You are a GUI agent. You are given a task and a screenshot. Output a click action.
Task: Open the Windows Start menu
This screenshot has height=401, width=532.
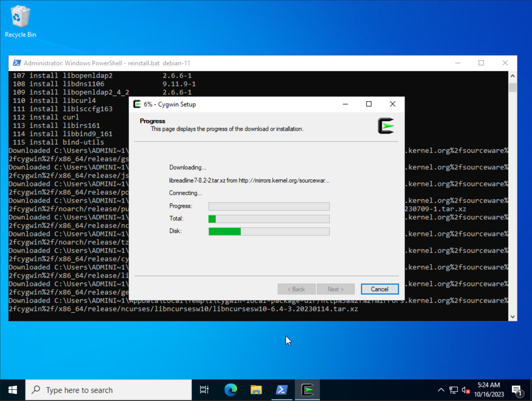pos(12,390)
